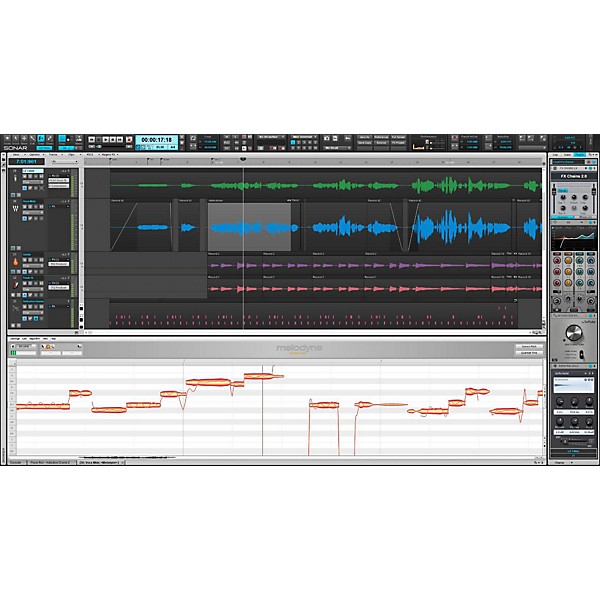Open the Tracks menu in track view
This screenshot has width=600, height=600.
tap(53, 155)
